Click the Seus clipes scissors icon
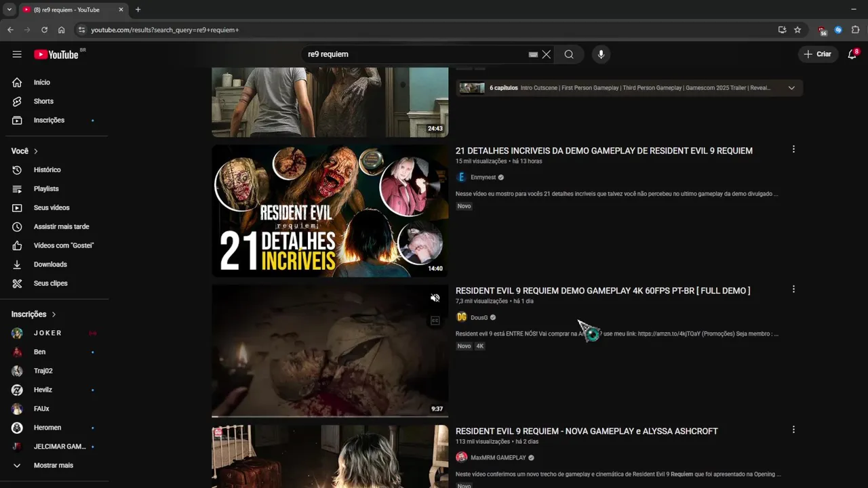The image size is (868, 488). pyautogui.click(x=18, y=283)
